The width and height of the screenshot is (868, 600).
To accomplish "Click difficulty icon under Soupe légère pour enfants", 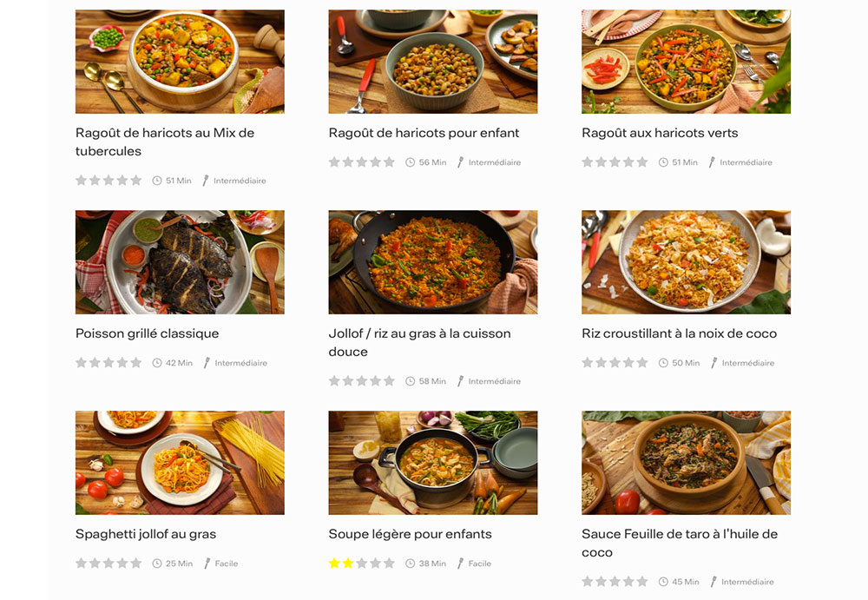I will tap(460, 564).
